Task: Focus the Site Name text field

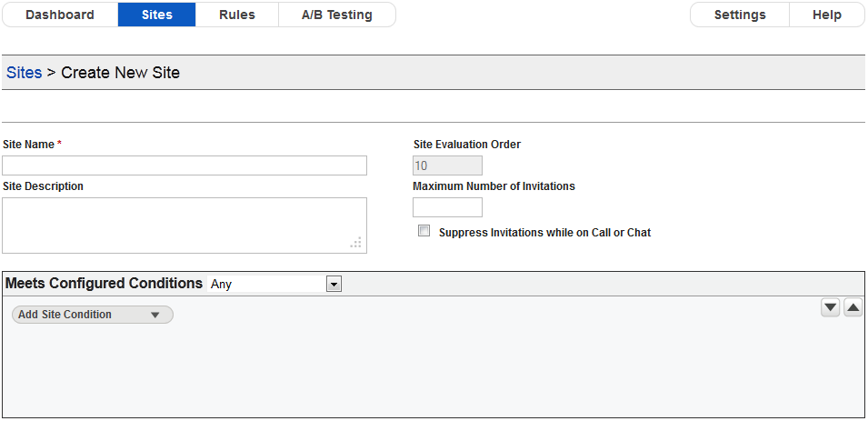Action: pos(185,165)
